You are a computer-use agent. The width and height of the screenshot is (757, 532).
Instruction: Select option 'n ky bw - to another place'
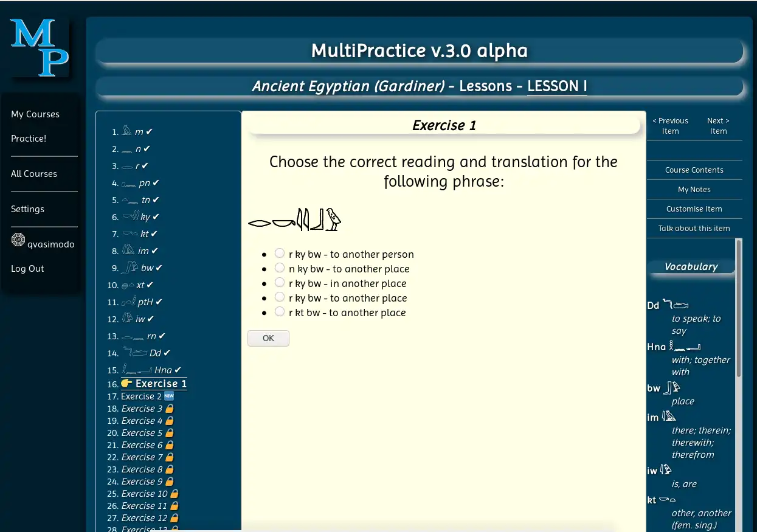pos(280,268)
